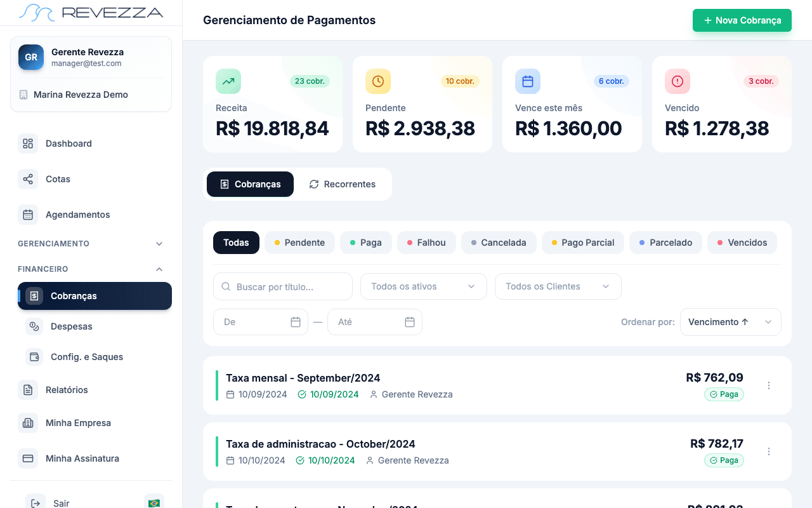Open options menu for Taxa de administracao October/2024
This screenshot has width=812, height=508.
[x=769, y=451]
